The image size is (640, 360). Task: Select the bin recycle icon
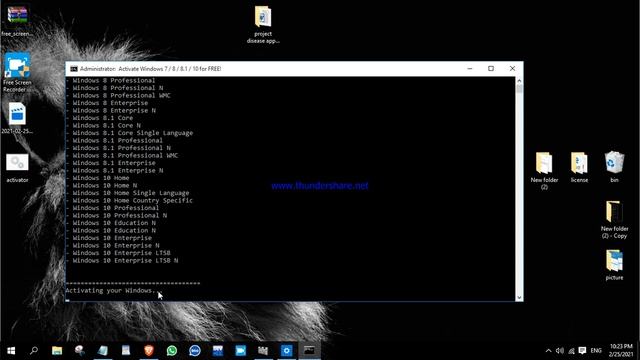pyautogui.click(x=614, y=167)
